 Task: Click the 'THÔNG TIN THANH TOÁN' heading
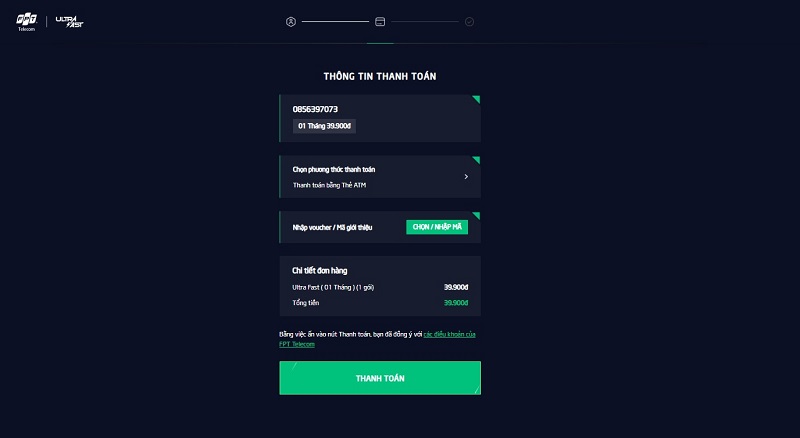pos(380,76)
